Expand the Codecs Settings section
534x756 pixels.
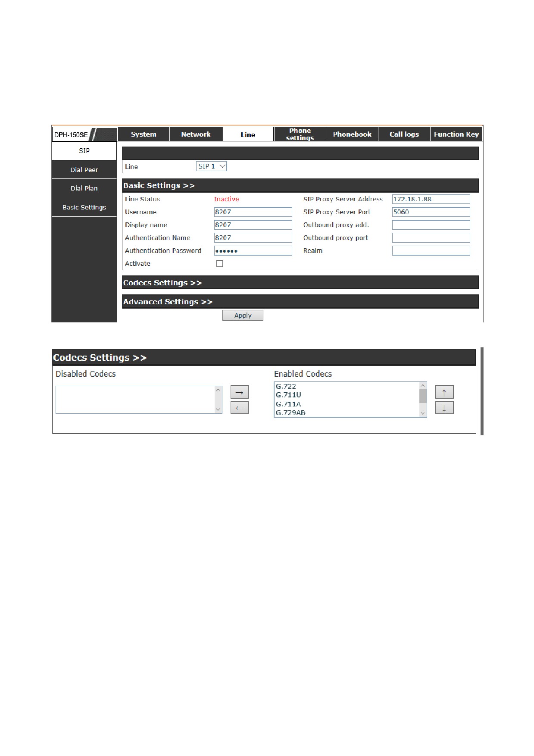tap(162, 283)
